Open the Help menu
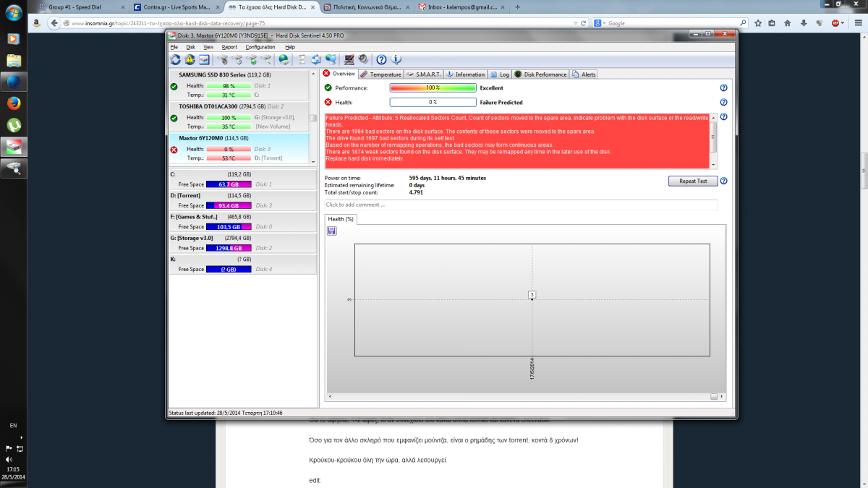Image resolution: width=868 pixels, height=488 pixels. [290, 47]
